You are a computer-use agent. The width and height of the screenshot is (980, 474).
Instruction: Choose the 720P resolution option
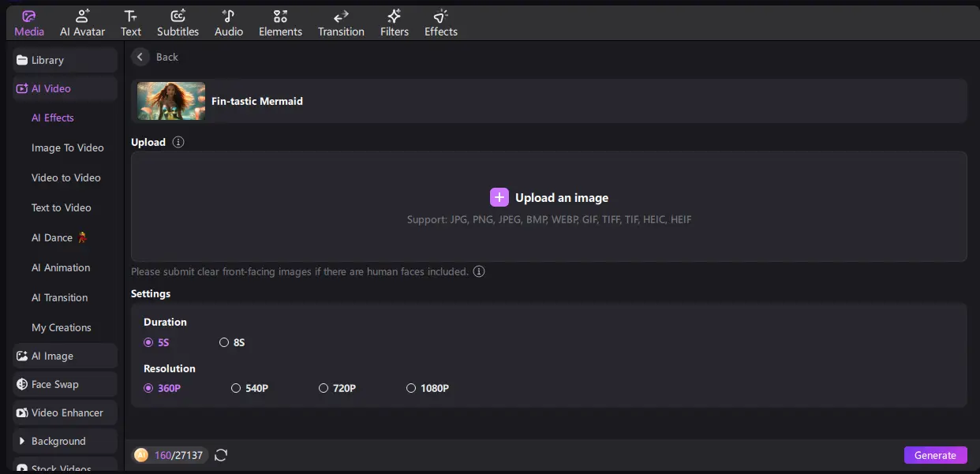[324, 388]
